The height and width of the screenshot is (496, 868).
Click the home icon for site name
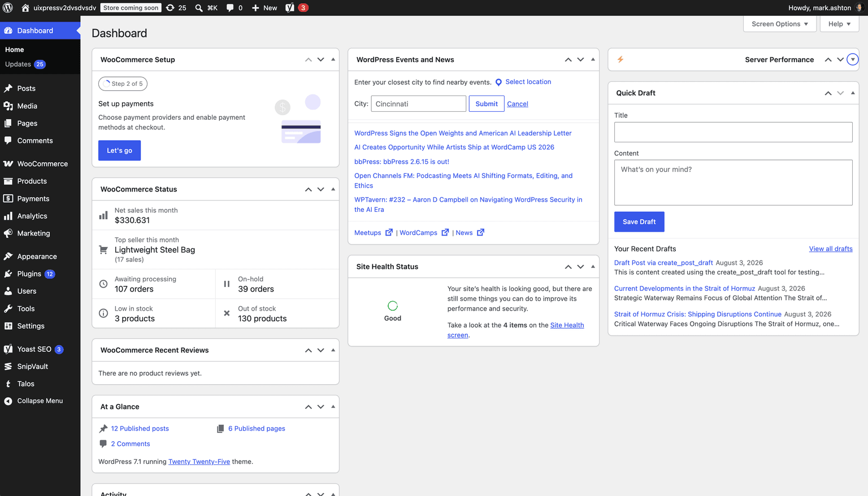pyautogui.click(x=25, y=8)
